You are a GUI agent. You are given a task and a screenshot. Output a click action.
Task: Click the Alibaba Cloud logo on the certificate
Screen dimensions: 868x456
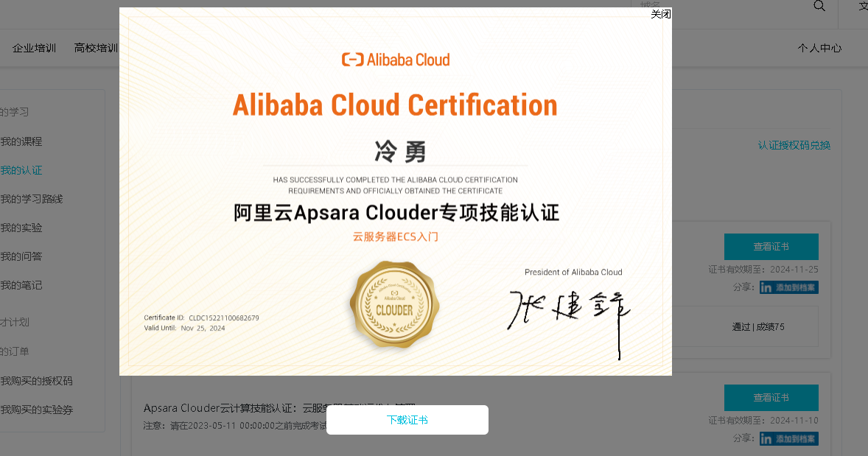(x=395, y=60)
